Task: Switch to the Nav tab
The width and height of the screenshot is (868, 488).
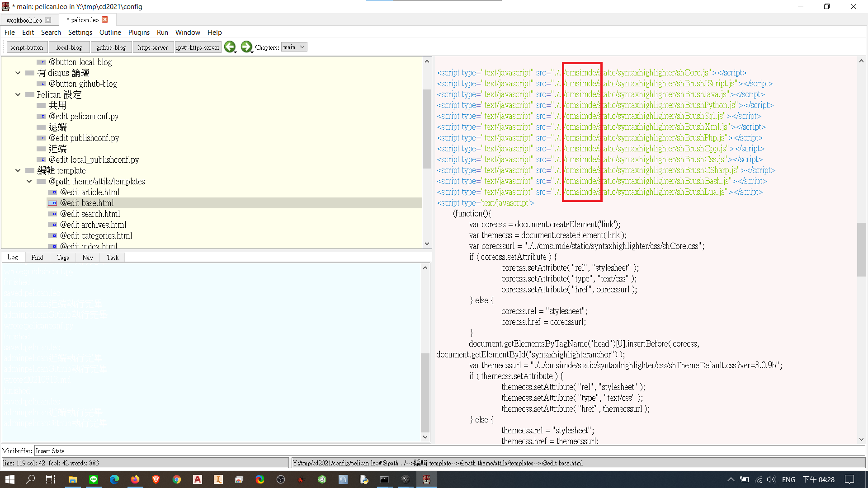Action: (88, 258)
